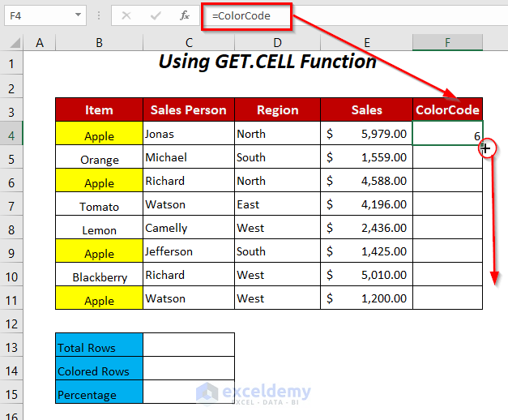This screenshot has height=420, width=508.
Task: Select sales value 1,559.00
Action: pos(366,156)
